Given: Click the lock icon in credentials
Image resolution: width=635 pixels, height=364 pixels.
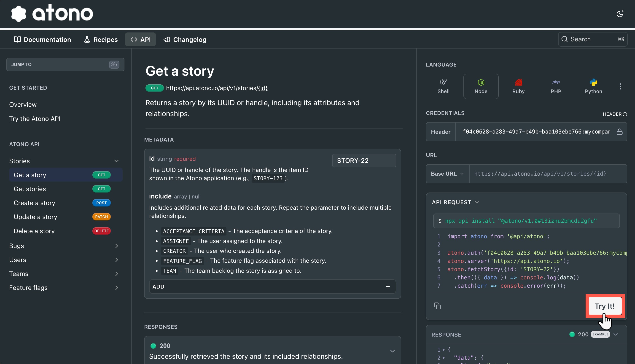Looking at the screenshot, I should (x=620, y=132).
